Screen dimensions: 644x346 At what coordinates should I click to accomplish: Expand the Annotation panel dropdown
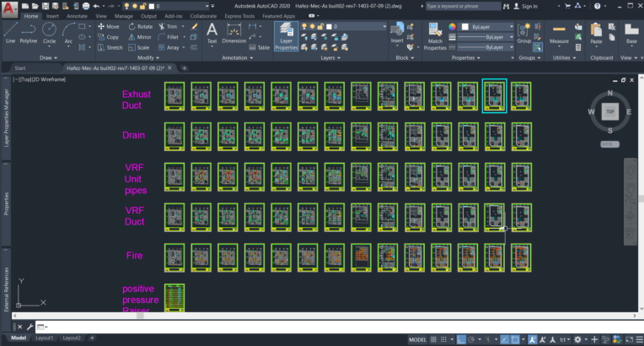click(238, 57)
